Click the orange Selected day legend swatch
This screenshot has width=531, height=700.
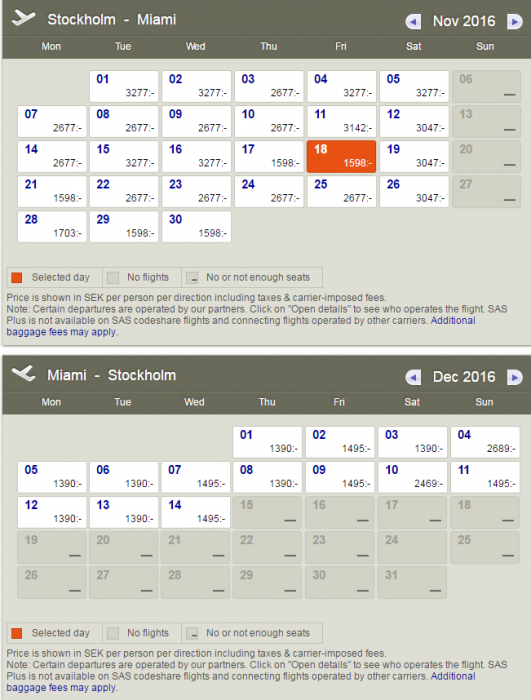coord(17,278)
